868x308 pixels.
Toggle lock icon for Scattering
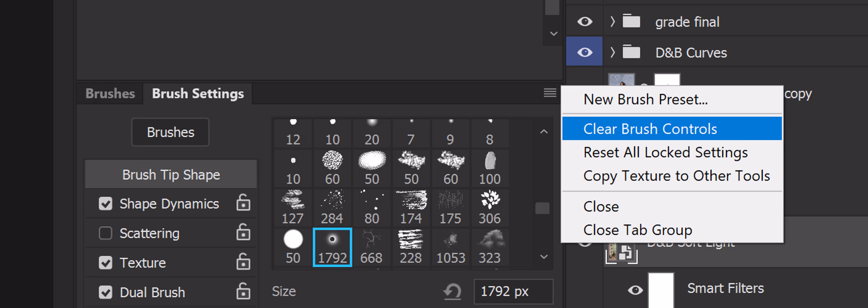click(243, 233)
